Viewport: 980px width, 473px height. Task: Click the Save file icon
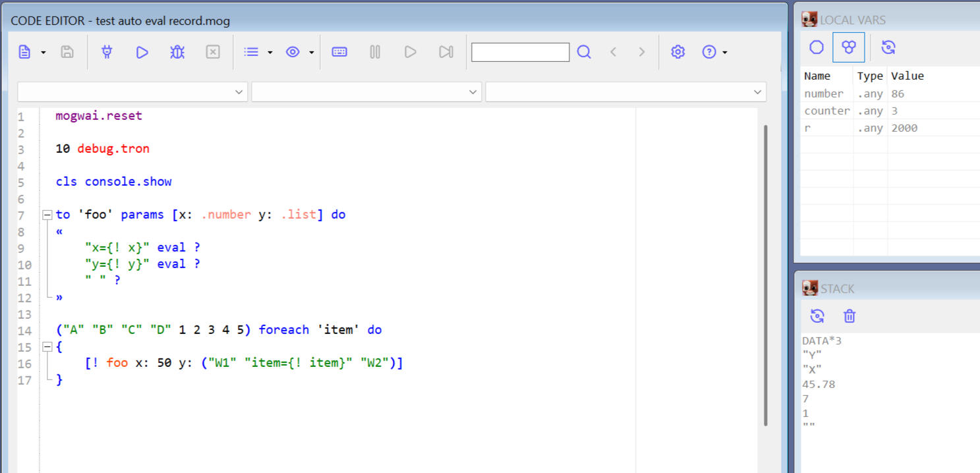67,52
